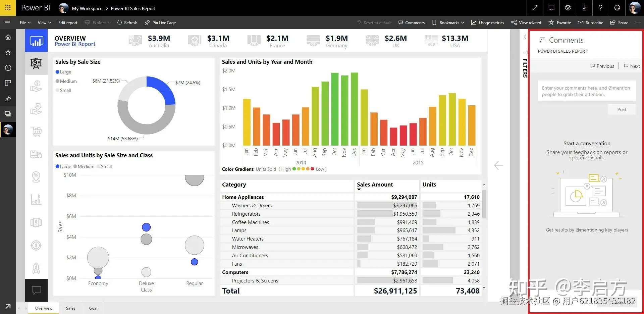Image resolution: width=644 pixels, height=314 pixels.
Task: Mark the report as Favorite
Action: (560, 22)
